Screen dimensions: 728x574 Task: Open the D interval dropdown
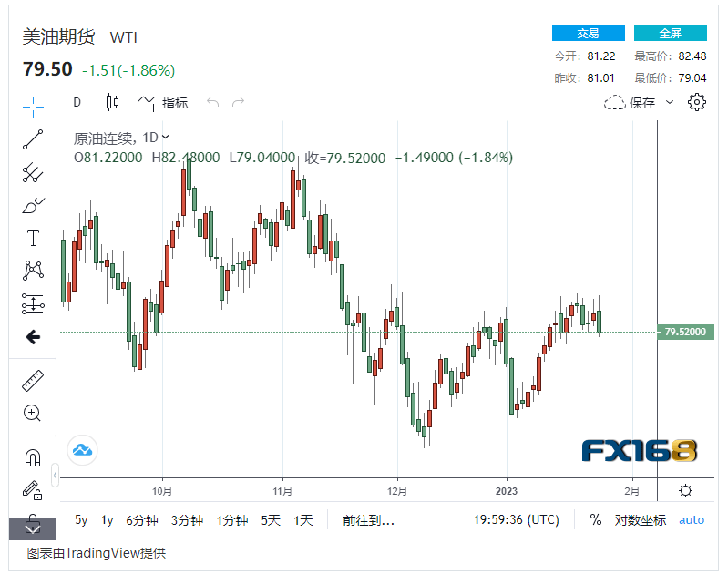click(x=77, y=102)
